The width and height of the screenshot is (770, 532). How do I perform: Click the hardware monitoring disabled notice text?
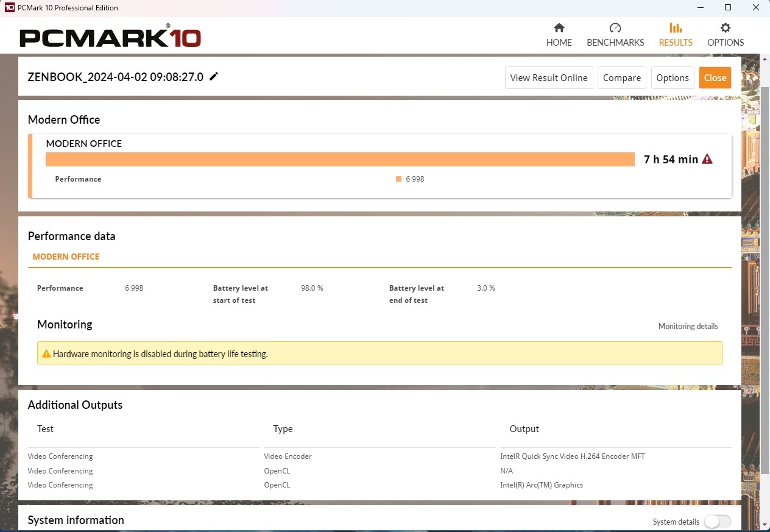pos(160,353)
